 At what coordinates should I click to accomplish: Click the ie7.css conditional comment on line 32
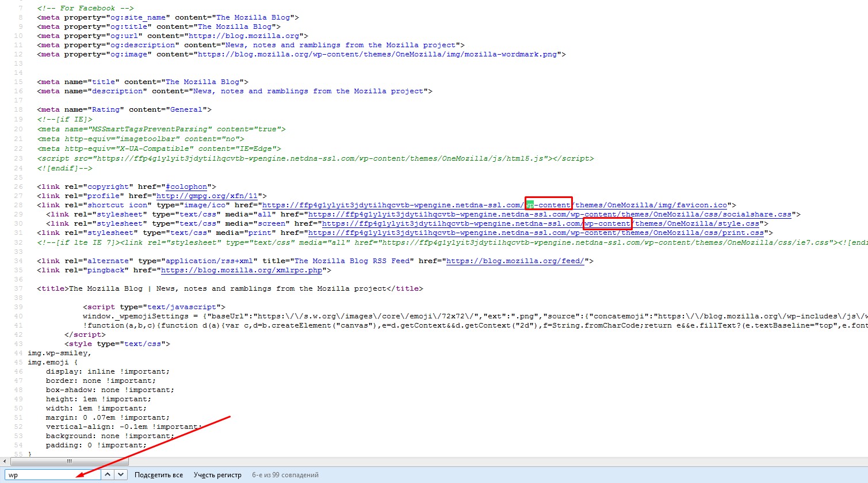tap(452, 242)
